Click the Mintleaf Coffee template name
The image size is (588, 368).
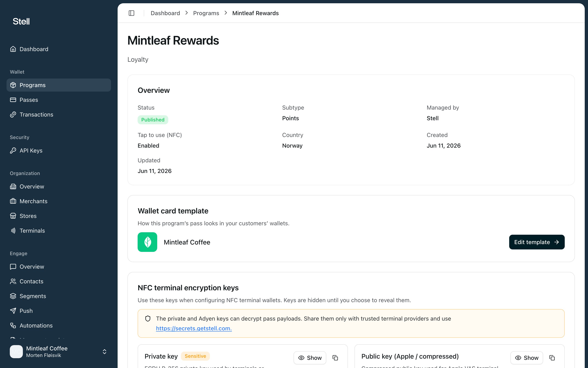coord(187,242)
